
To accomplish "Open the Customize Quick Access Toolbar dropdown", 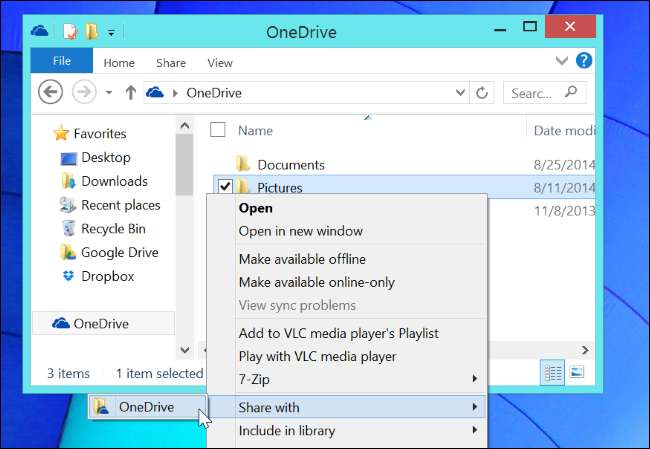I will pos(111,33).
